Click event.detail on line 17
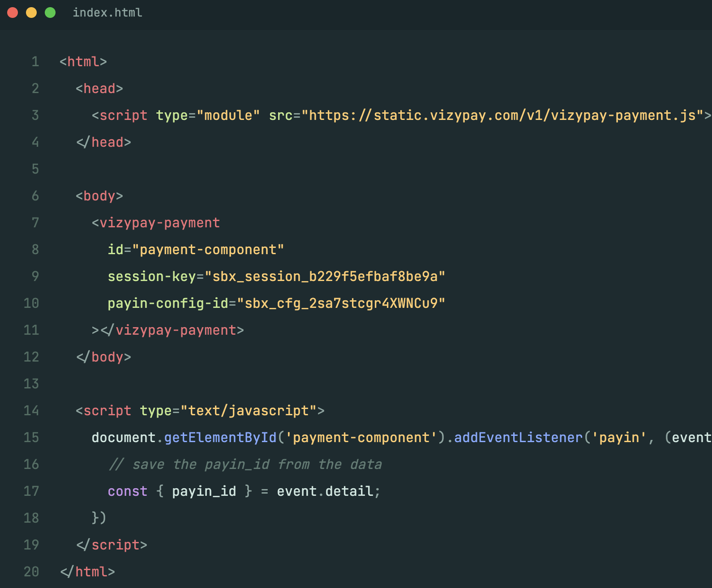This screenshot has height=588, width=712. point(325,491)
